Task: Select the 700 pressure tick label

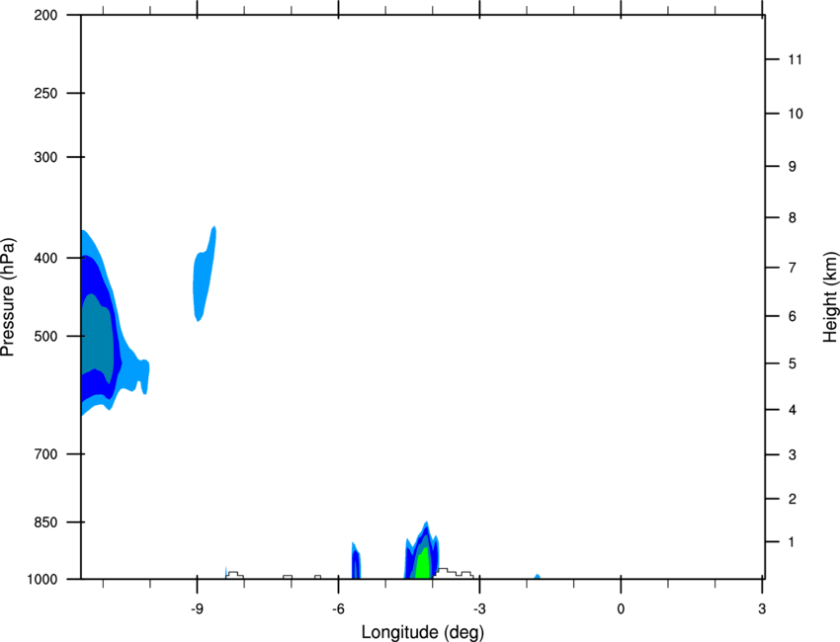Action: click(45, 454)
